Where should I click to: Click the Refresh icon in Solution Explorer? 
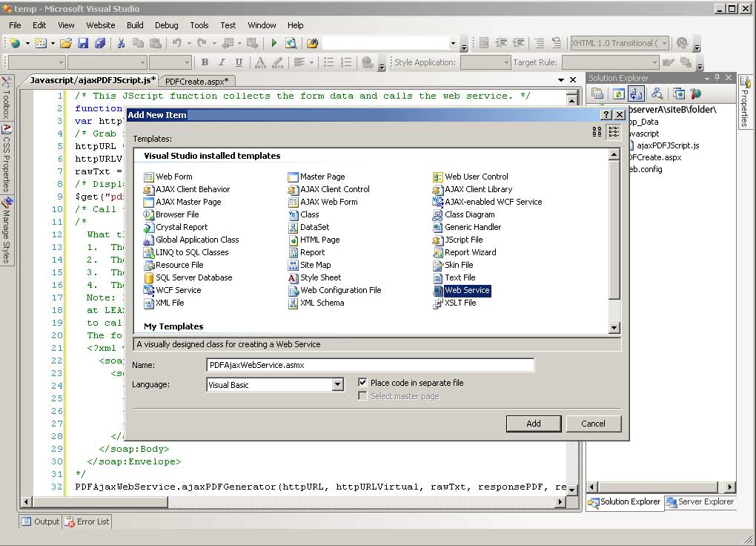619,93
